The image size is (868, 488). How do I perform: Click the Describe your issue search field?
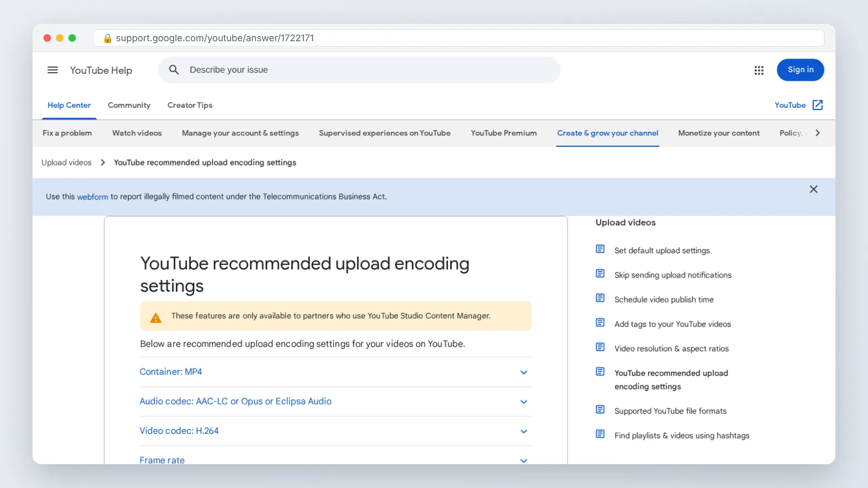(359, 70)
